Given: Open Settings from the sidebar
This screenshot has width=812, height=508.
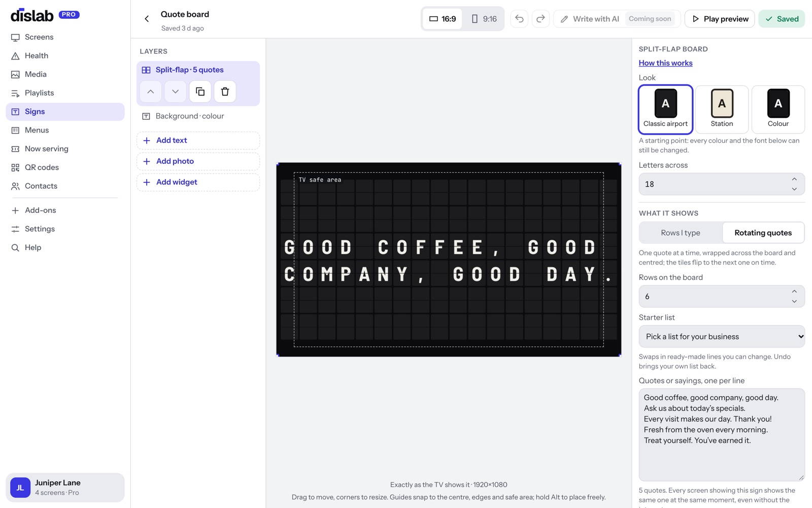Looking at the screenshot, I should pyautogui.click(x=65, y=229).
